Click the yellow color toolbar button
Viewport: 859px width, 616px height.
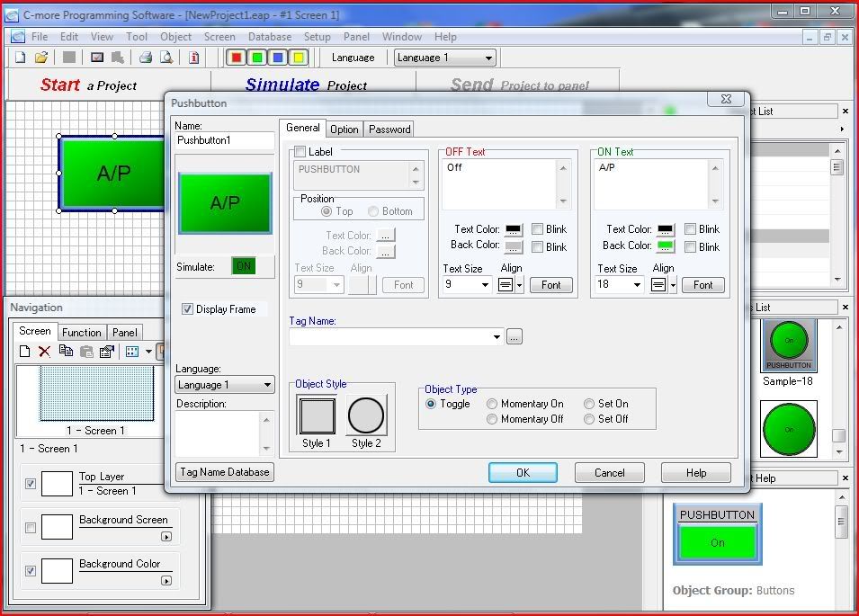pyautogui.click(x=298, y=58)
